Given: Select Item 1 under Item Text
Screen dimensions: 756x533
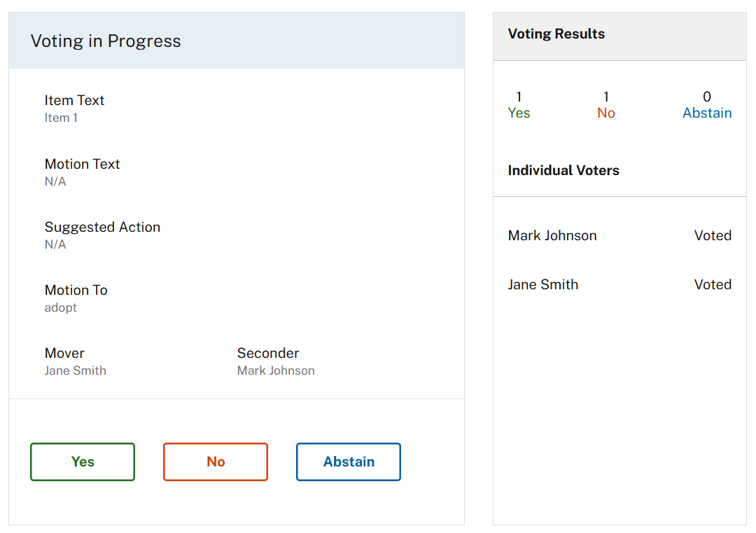Looking at the screenshot, I should pos(61,118).
